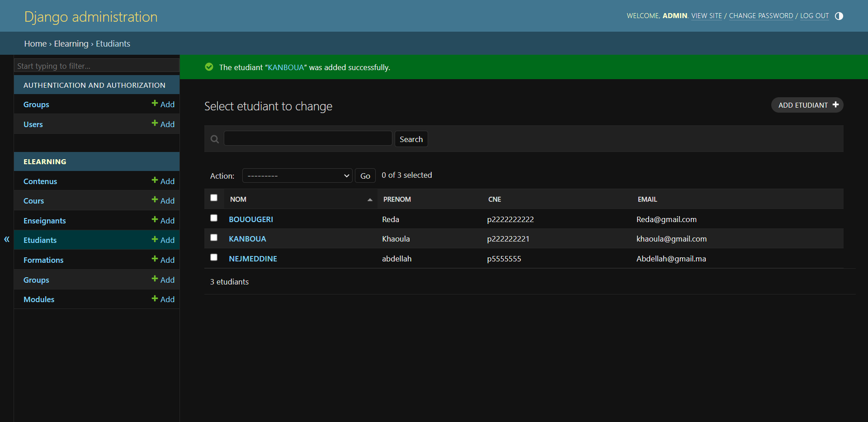Check the checkbox for KANBOUA's row
This screenshot has width=868, height=422.
(214, 237)
